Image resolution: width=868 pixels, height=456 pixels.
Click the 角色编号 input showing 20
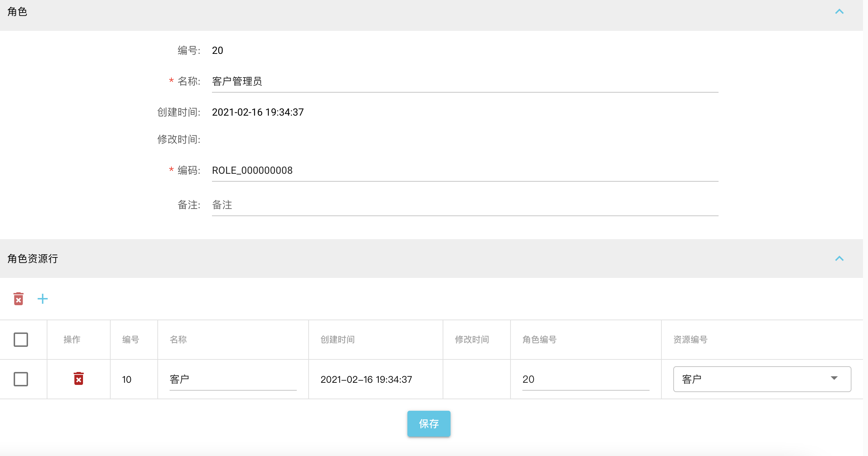click(x=586, y=380)
